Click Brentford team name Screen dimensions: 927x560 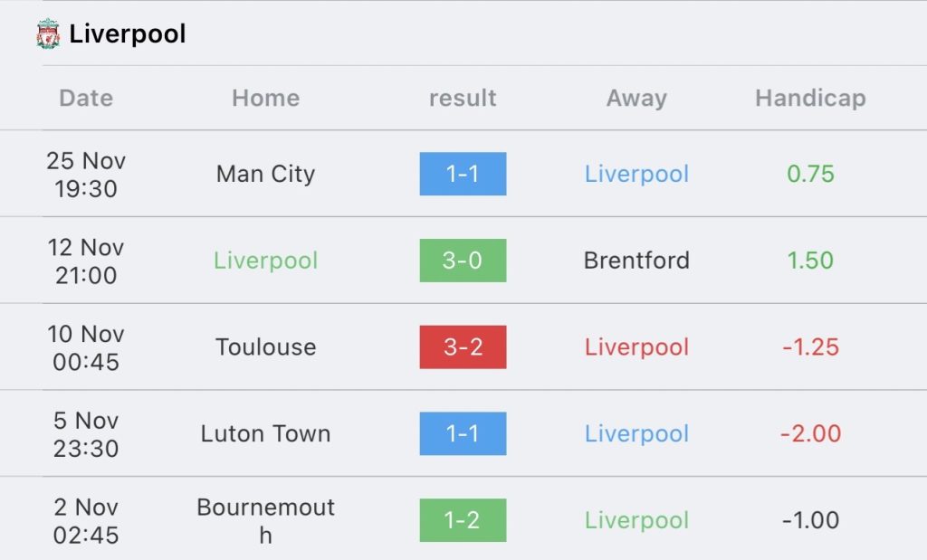tap(636, 261)
